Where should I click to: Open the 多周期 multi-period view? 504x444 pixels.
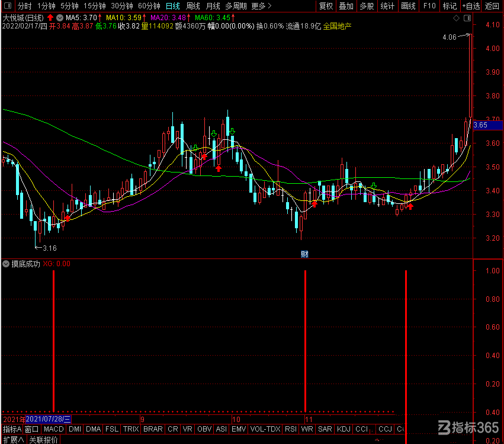pos(236,6)
